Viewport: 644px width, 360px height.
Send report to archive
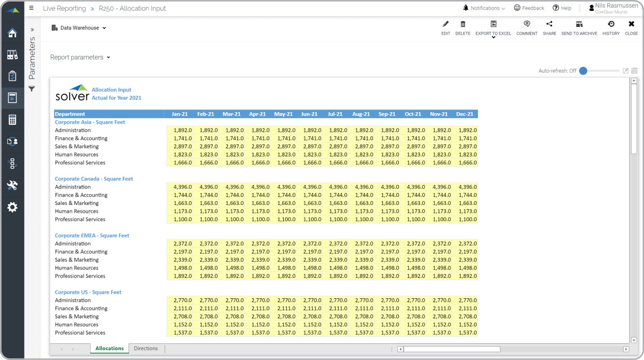(x=579, y=24)
